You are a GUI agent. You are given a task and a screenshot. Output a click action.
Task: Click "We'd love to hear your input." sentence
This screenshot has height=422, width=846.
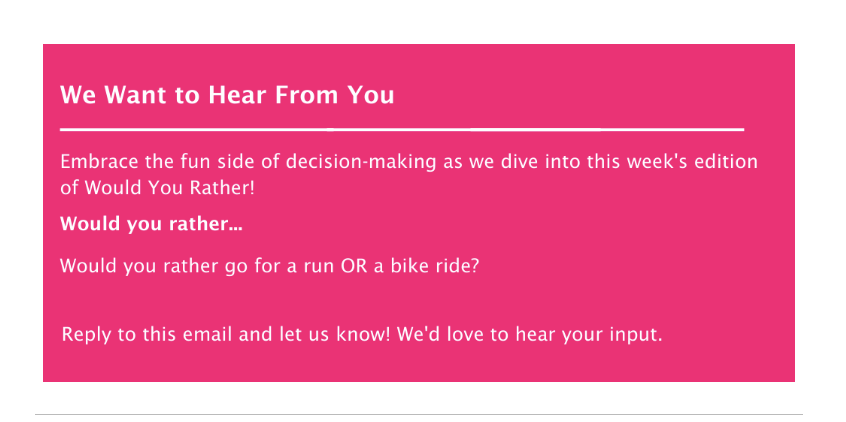click(x=529, y=335)
